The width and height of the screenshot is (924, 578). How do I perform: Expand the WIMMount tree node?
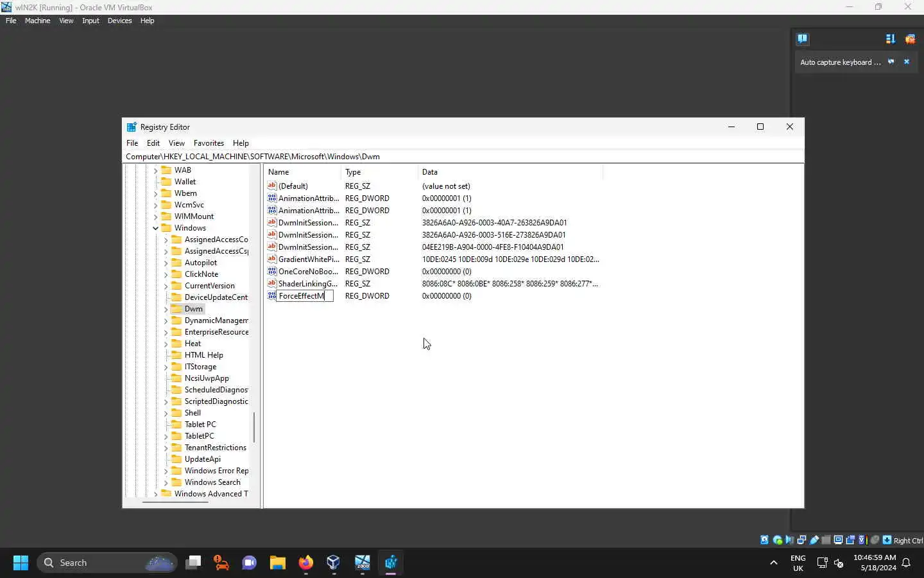(155, 216)
